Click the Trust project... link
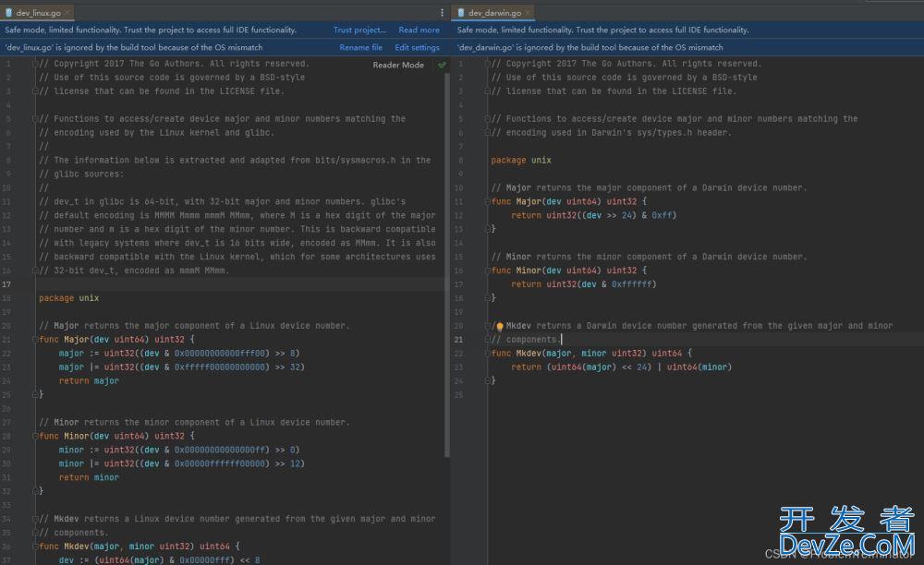 pos(359,30)
